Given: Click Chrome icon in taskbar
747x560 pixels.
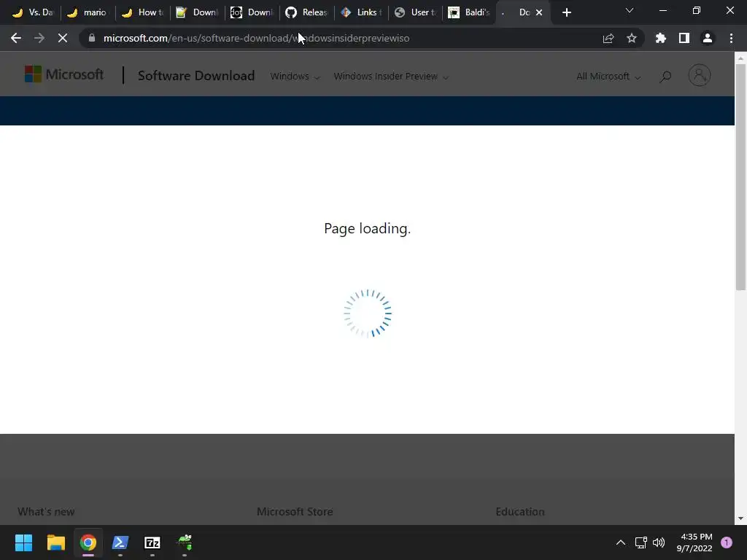Looking at the screenshot, I should (88, 542).
